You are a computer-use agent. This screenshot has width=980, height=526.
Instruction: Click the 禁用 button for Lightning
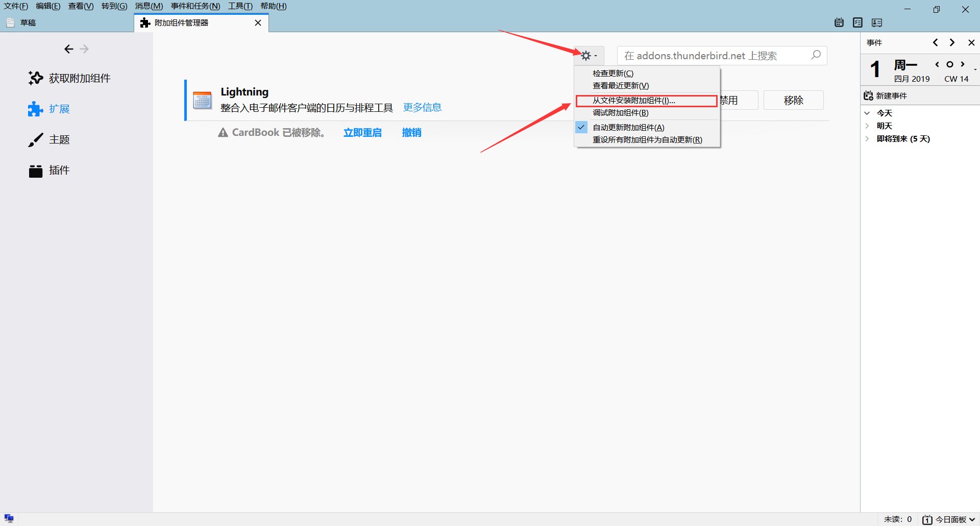tap(739, 101)
